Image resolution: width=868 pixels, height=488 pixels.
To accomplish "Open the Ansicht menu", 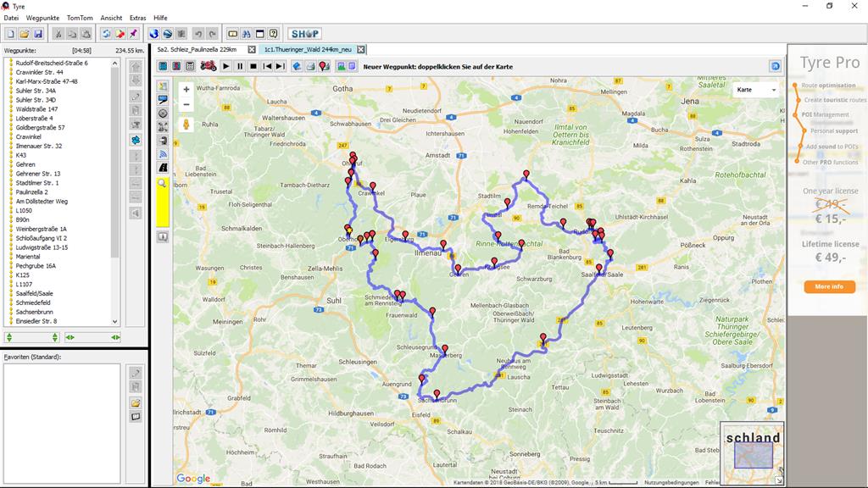I will pyautogui.click(x=111, y=18).
